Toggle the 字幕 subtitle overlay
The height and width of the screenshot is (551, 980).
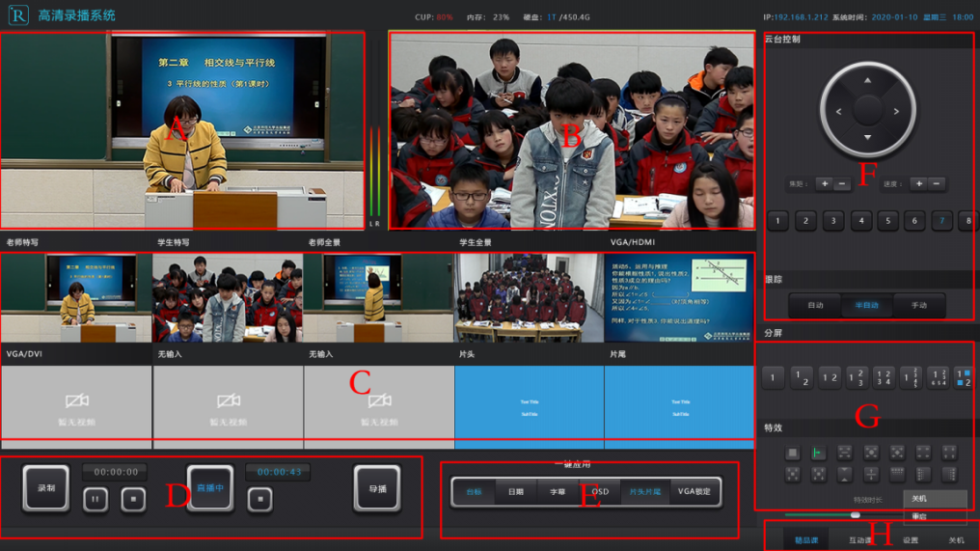[x=557, y=492]
